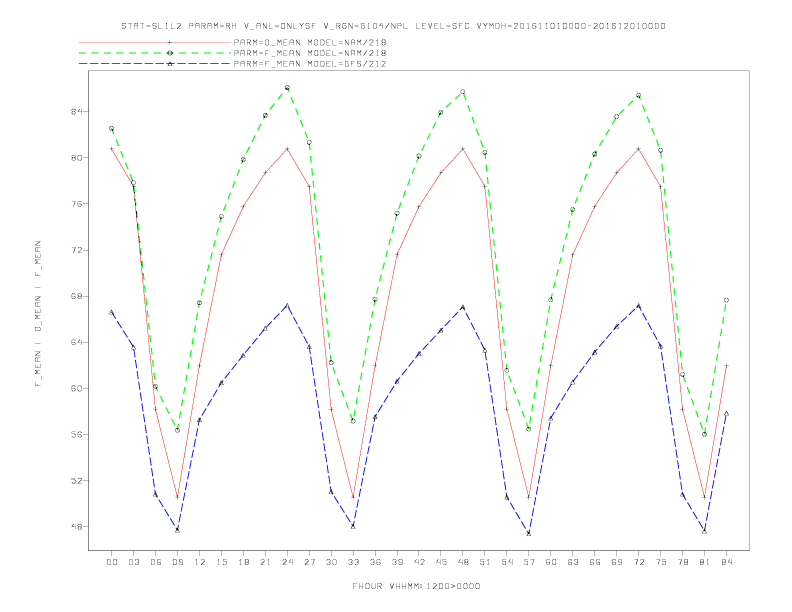Click x-axis forecast hour label 15
This screenshot has width=792, height=612.
point(221,562)
